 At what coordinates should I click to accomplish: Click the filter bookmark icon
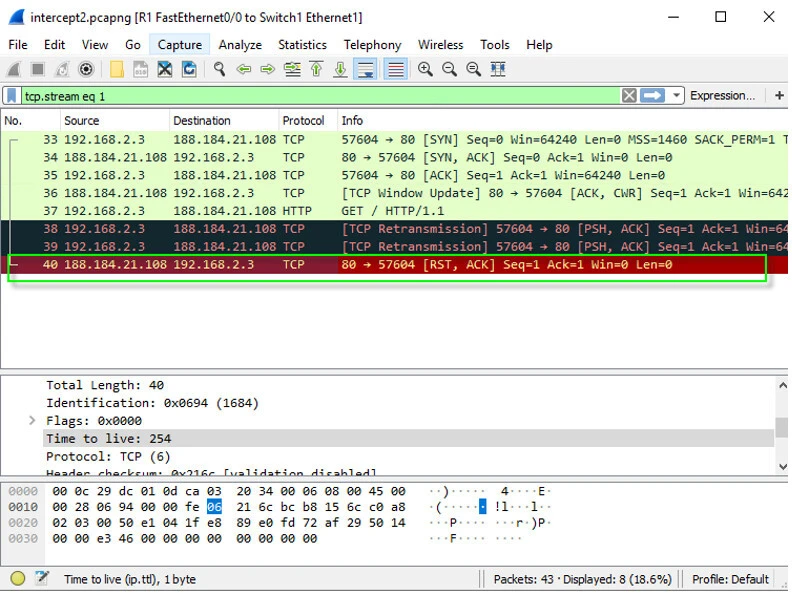tap(12, 96)
